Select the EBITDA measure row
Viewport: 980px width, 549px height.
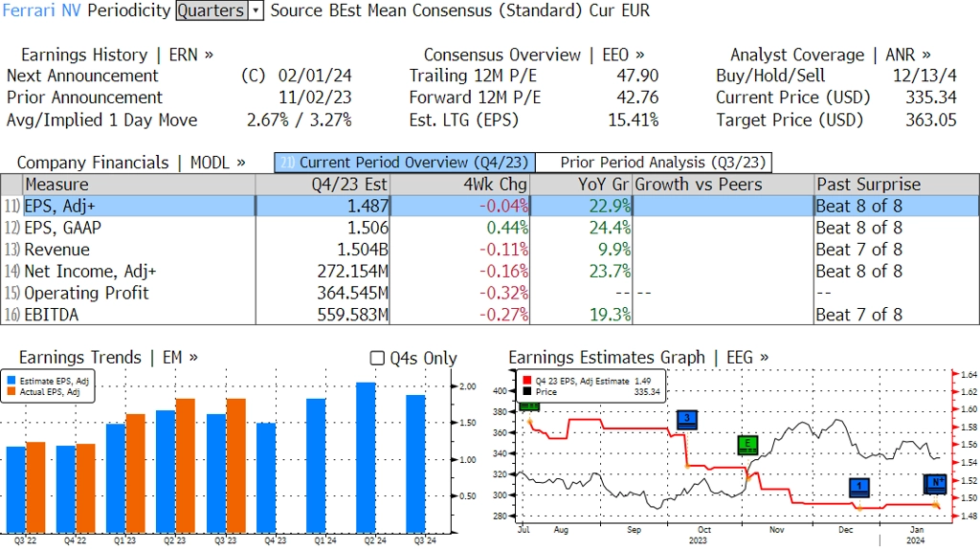pyautogui.click(x=489, y=315)
